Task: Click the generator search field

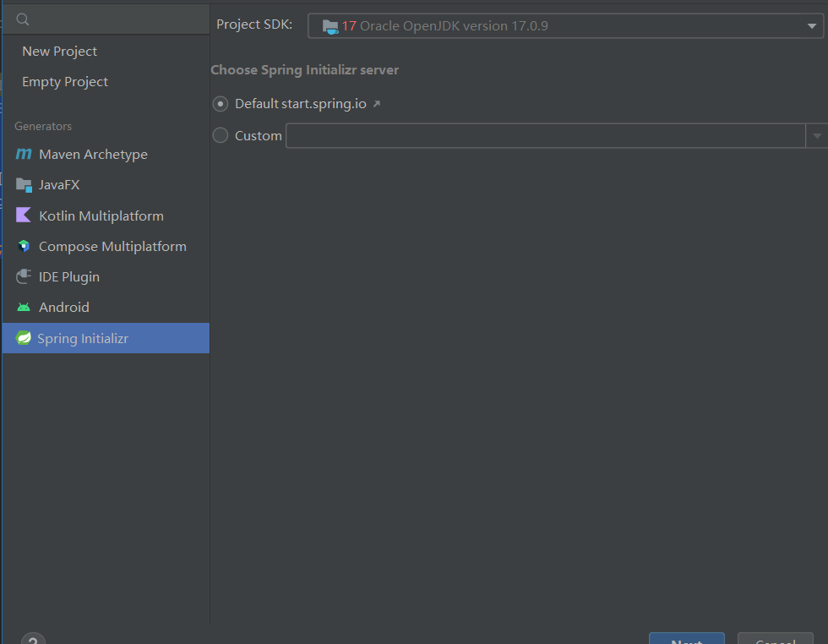Action: click(106, 19)
